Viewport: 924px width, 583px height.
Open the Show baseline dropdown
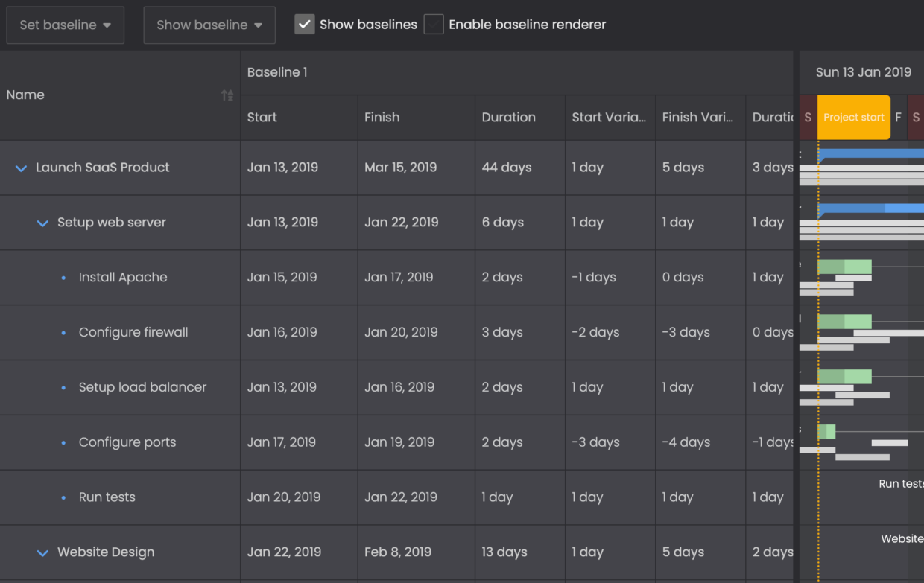tap(209, 24)
